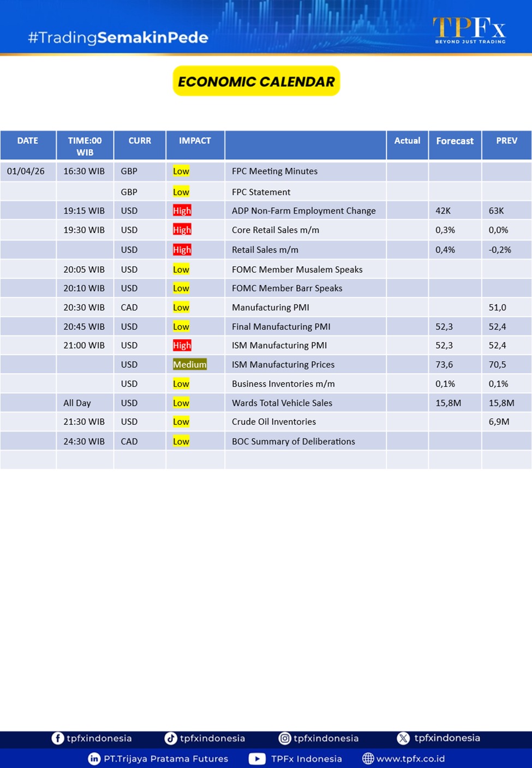This screenshot has height=768, width=532.
Task: Open the www.tpfx.co.id website link
Action: (x=410, y=759)
